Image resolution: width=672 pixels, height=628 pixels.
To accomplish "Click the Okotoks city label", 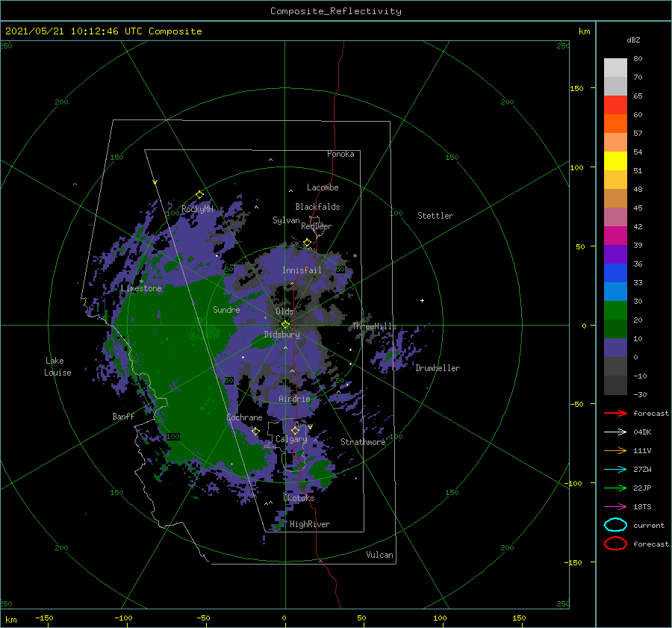I will pyautogui.click(x=299, y=498).
